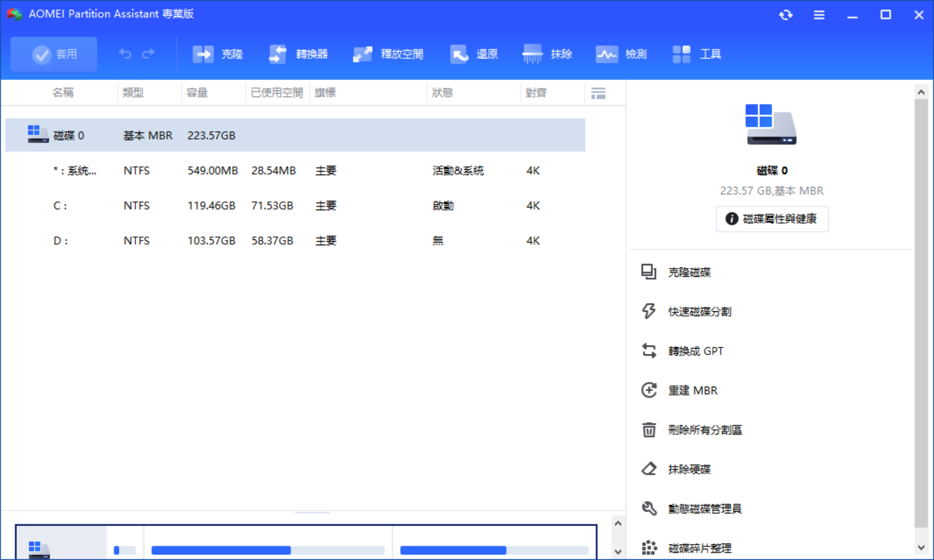Select the 549.00MB system partition row

[295, 171]
